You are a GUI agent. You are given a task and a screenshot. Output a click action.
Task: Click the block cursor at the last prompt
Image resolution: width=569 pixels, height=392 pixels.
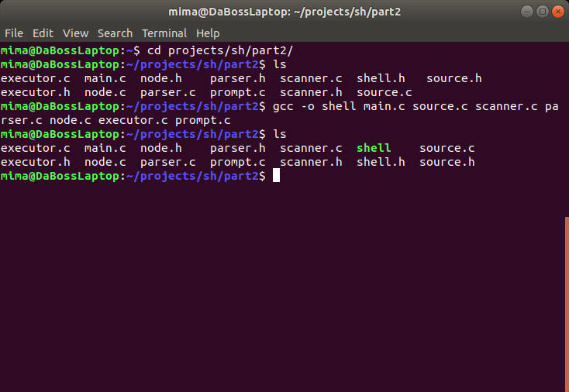tap(276, 176)
